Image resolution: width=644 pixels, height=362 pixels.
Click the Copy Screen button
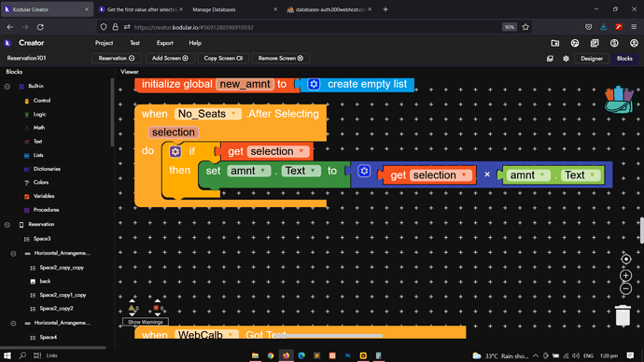click(223, 58)
